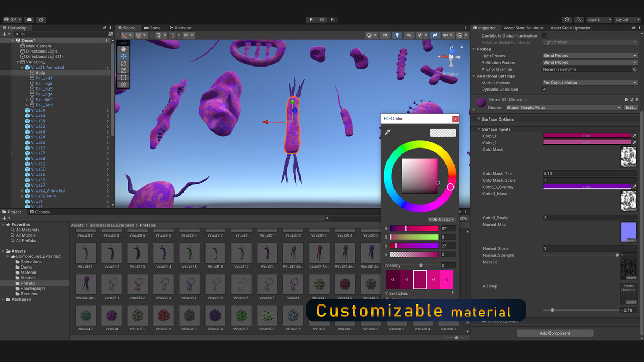Toggle Scene audio mute button
Screen dimensions: 644x362
[x=409, y=35]
